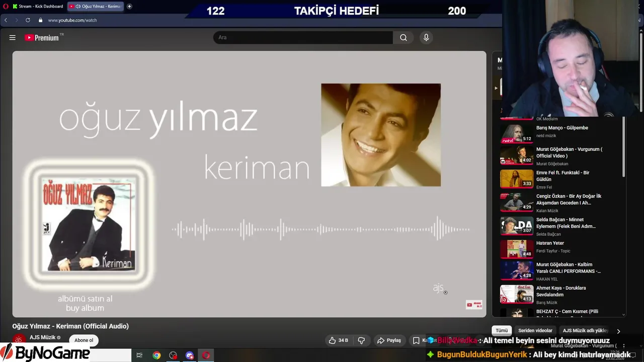
Task: Open Barış Manço - Gülpembe thumbnail
Action: pyautogui.click(x=517, y=134)
